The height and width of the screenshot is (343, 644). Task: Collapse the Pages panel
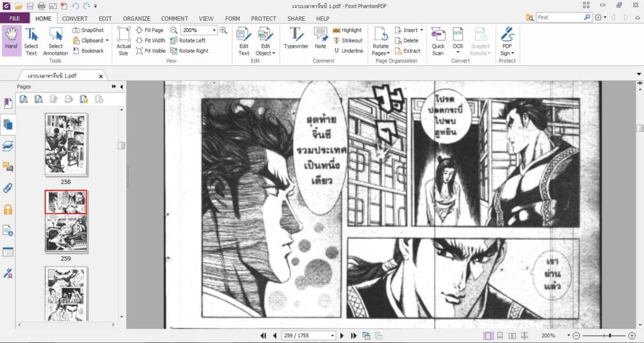121,87
